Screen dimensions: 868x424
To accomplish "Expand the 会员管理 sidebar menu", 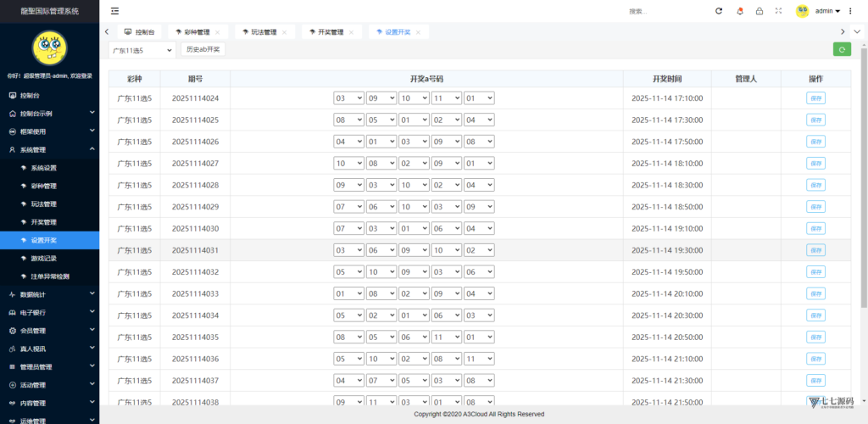I will pyautogui.click(x=49, y=331).
